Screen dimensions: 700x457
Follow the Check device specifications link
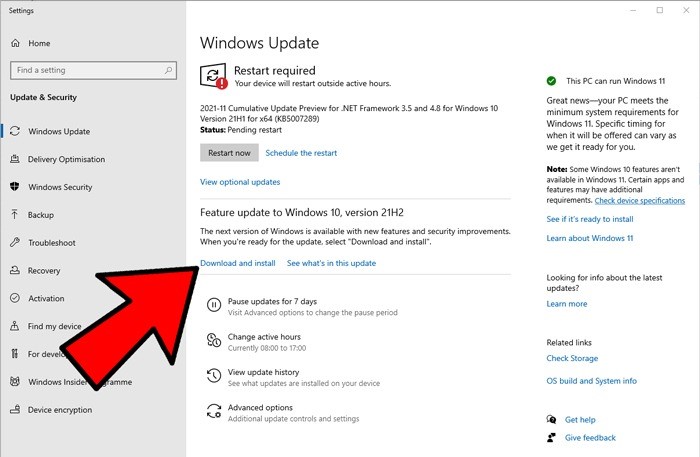[640, 200]
